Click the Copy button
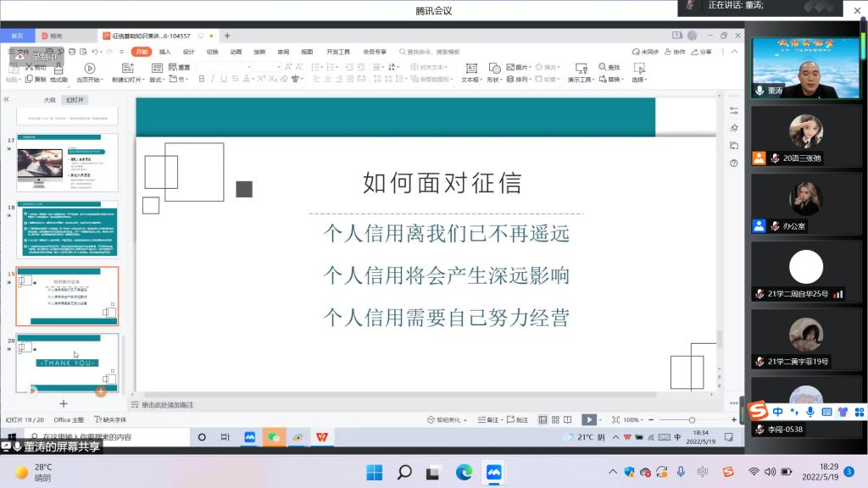The width and height of the screenshot is (868, 488). [36, 80]
